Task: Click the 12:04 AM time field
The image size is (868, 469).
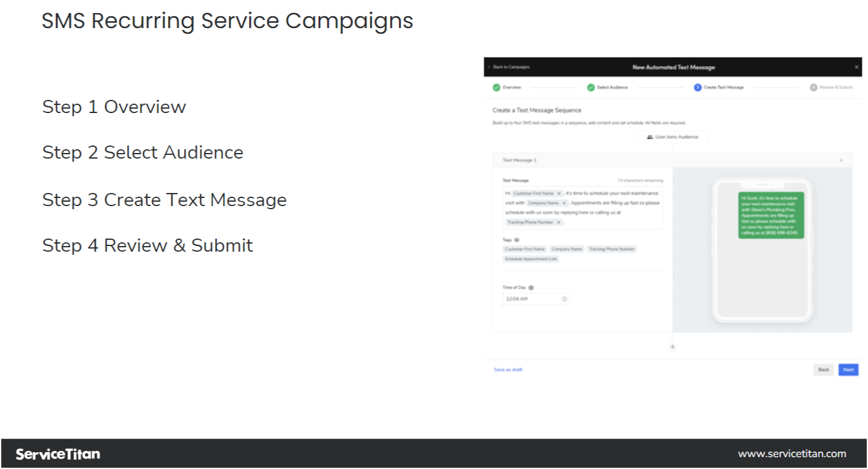Action: point(535,299)
